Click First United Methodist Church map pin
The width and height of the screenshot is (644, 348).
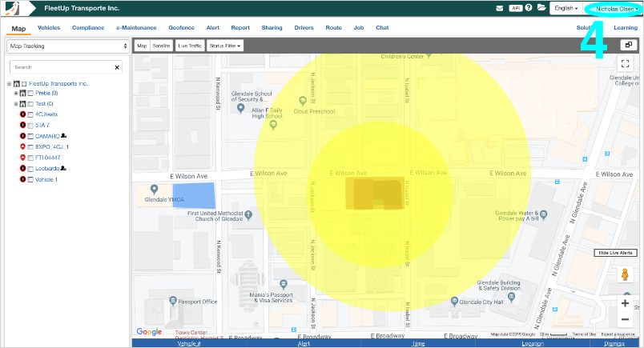coord(248,214)
